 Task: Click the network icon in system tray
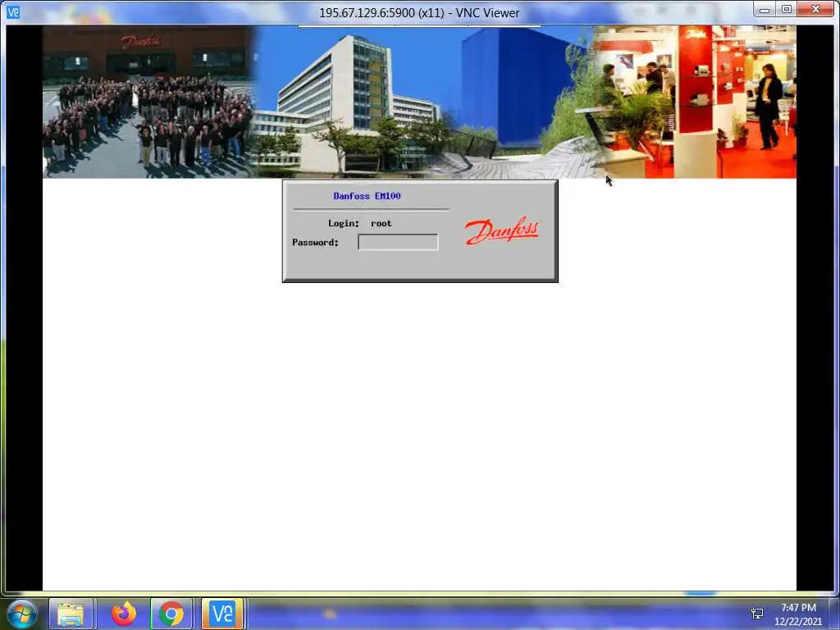tap(757, 614)
